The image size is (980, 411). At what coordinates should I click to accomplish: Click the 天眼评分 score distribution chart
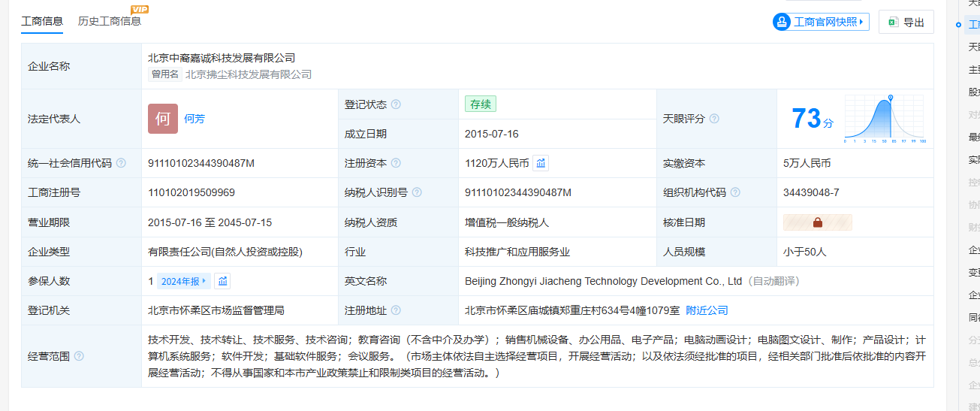(885, 119)
